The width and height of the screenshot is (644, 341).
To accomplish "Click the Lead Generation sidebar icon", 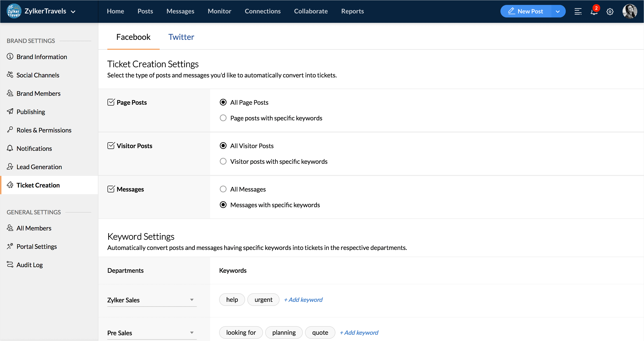I will point(10,167).
